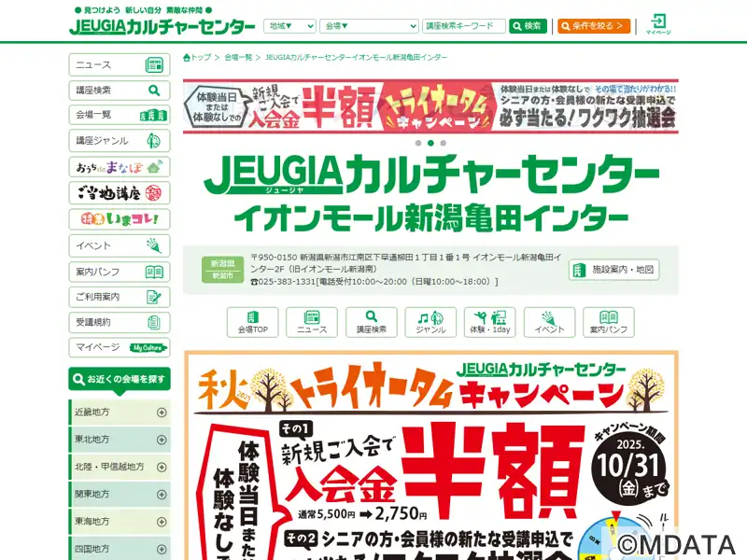This screenshot has width=747, height=560.
Task: Open the 会場 venue dropdown
Action: pos(369,26)
